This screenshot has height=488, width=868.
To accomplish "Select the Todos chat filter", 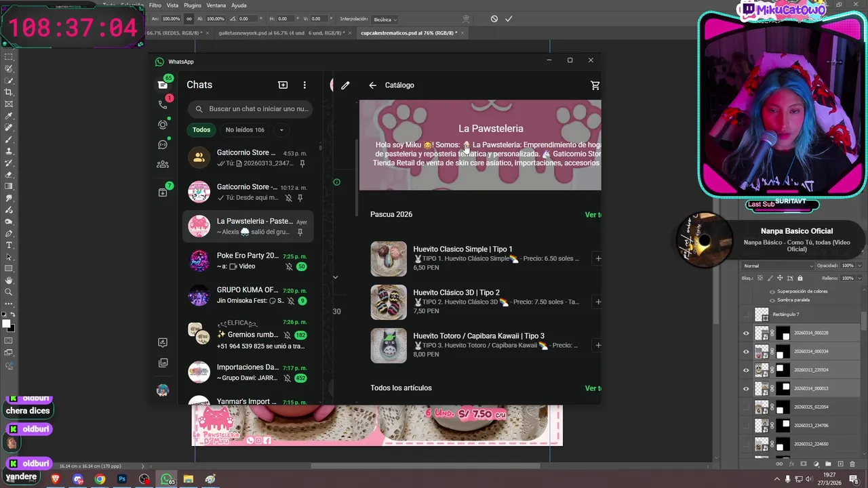I will 201,129.
